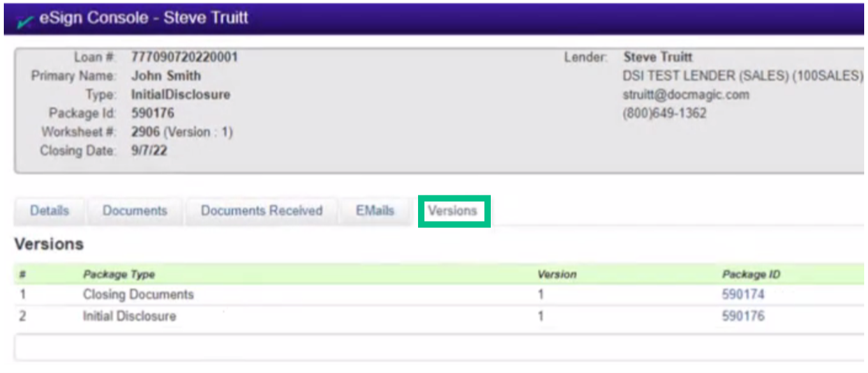
Task: Click loan number 777090720220001
Action: point(184,57)
